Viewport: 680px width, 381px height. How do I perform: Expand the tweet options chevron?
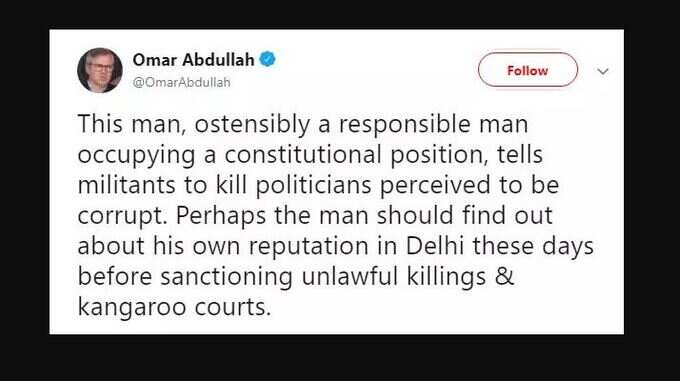[x=603, y=71]
